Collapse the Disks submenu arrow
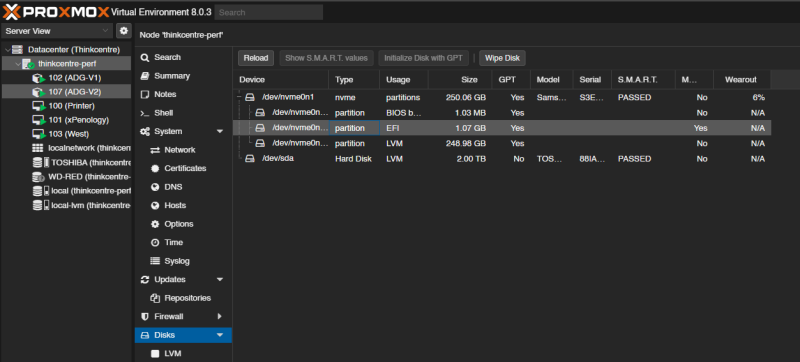The width and height of the screenshot is (800, 362). coord(220,335)
